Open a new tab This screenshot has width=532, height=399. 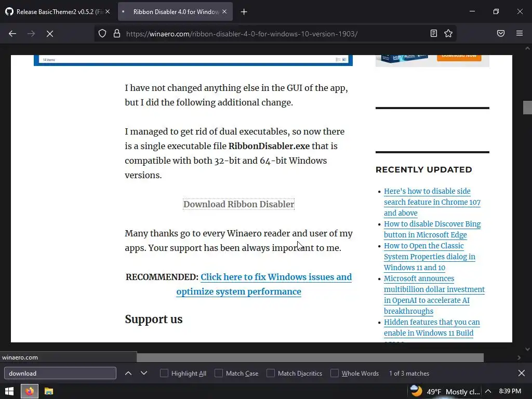(244, 12)
